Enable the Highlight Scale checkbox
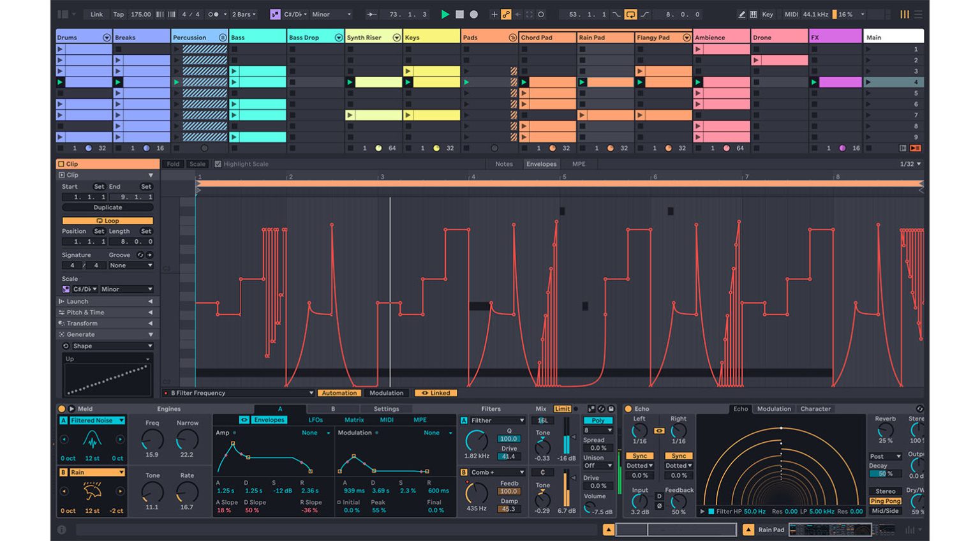The image size is (980, 541). [x=218, y=164]
